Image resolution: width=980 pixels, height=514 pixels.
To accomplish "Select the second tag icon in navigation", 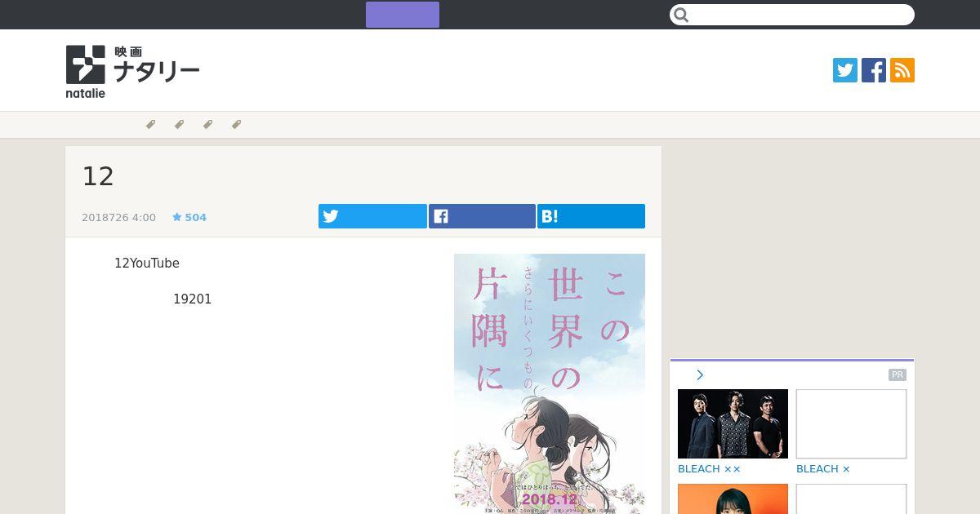I will 179,125.
